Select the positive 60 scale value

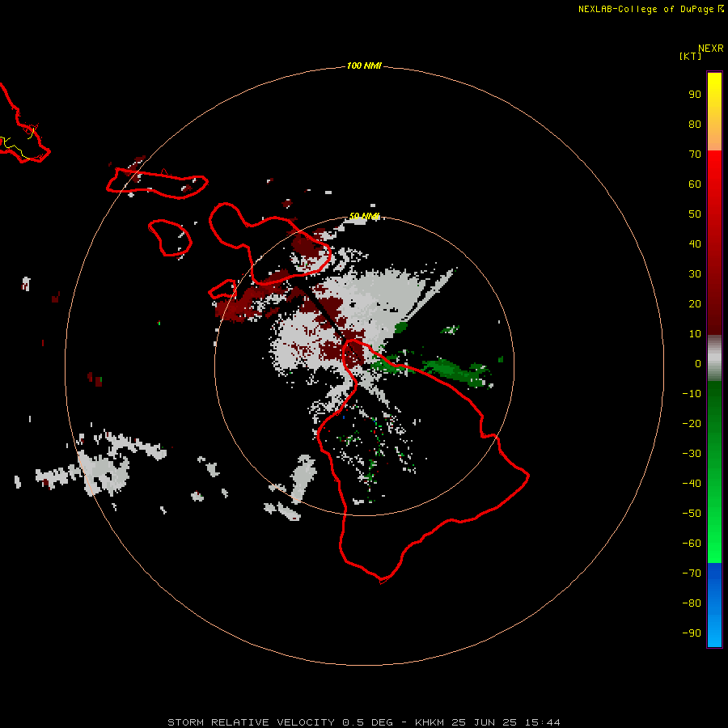[695, 184]
